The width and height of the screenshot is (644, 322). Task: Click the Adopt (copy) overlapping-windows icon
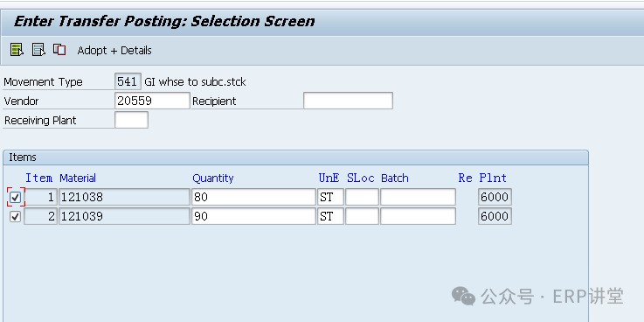pyautogui.click(x=59, y=50)
